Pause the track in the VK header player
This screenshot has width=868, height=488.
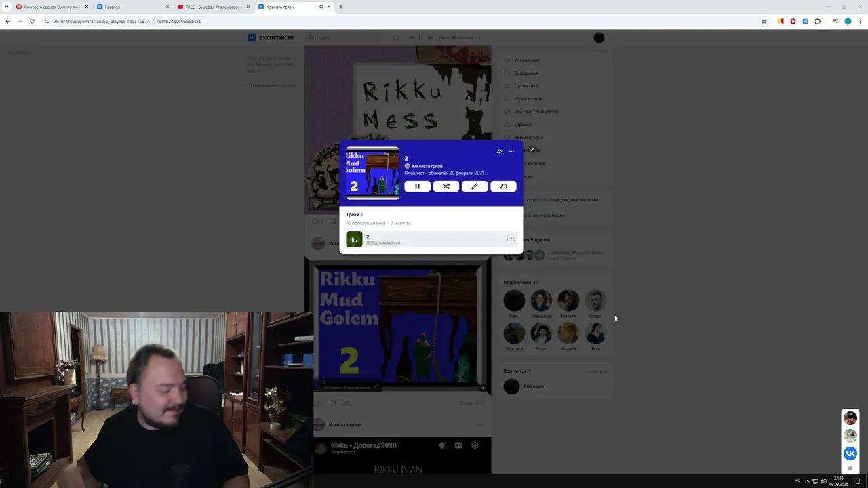pos(420,38)
